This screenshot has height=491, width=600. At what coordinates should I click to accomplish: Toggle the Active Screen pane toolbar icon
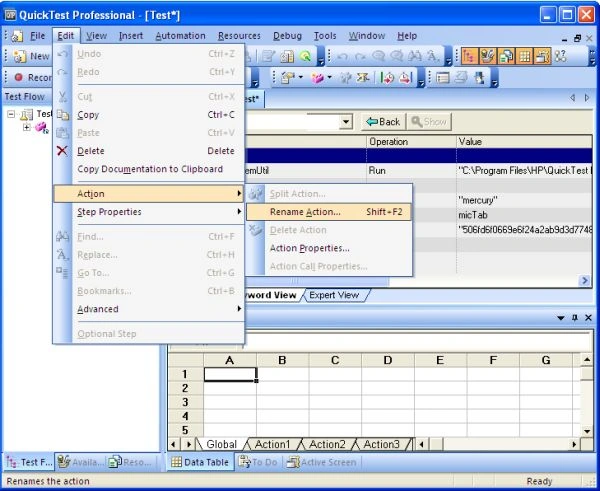[543, 56]
